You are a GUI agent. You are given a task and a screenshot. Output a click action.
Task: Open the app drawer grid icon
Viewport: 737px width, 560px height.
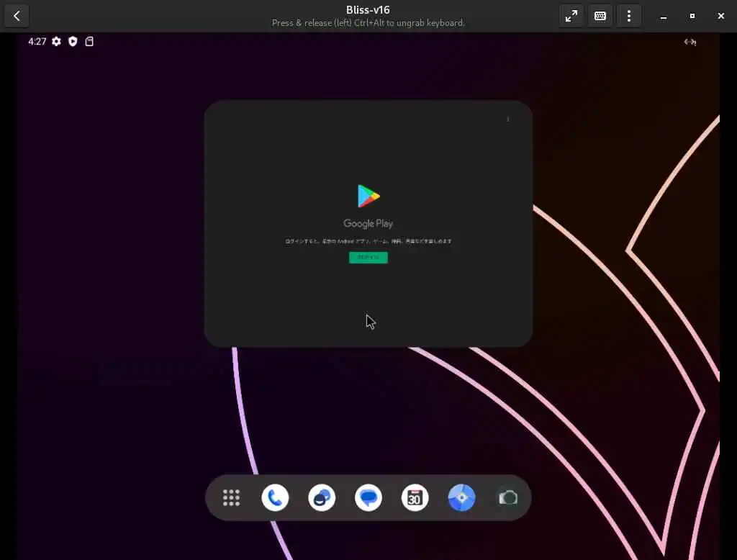pos(231,497)
